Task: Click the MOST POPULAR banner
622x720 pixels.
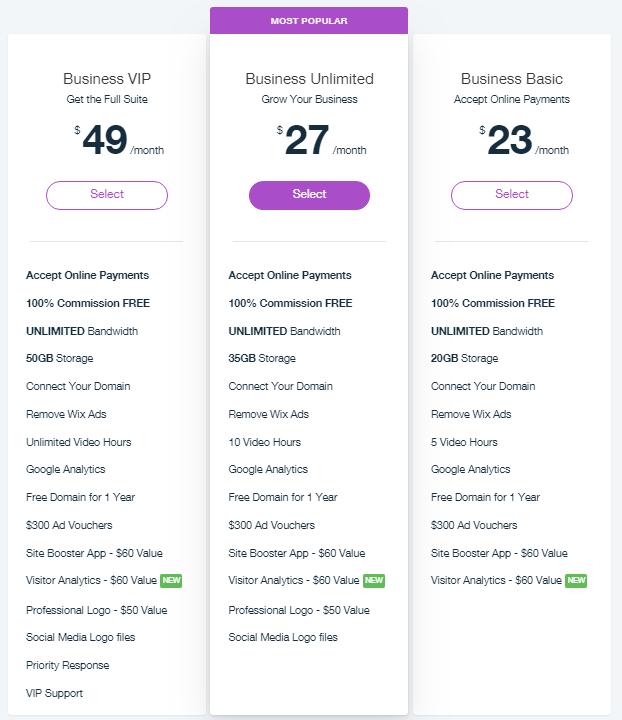Action: tap(309, 21)
